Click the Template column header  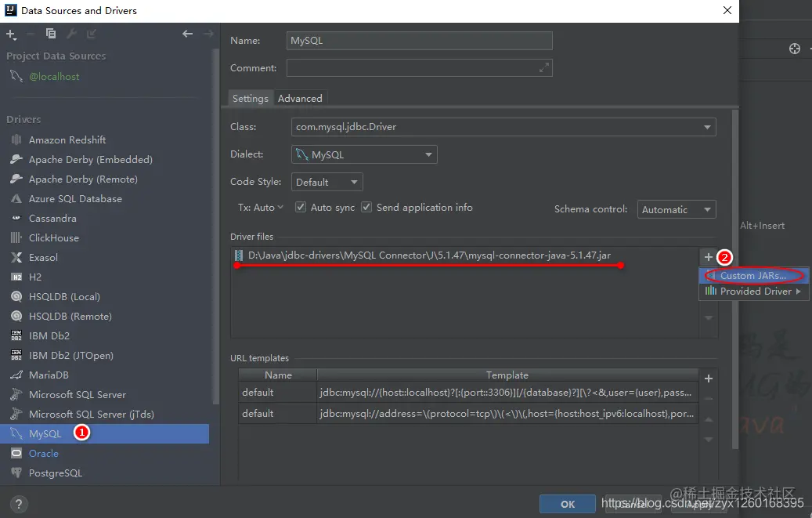tap(507, 375)
